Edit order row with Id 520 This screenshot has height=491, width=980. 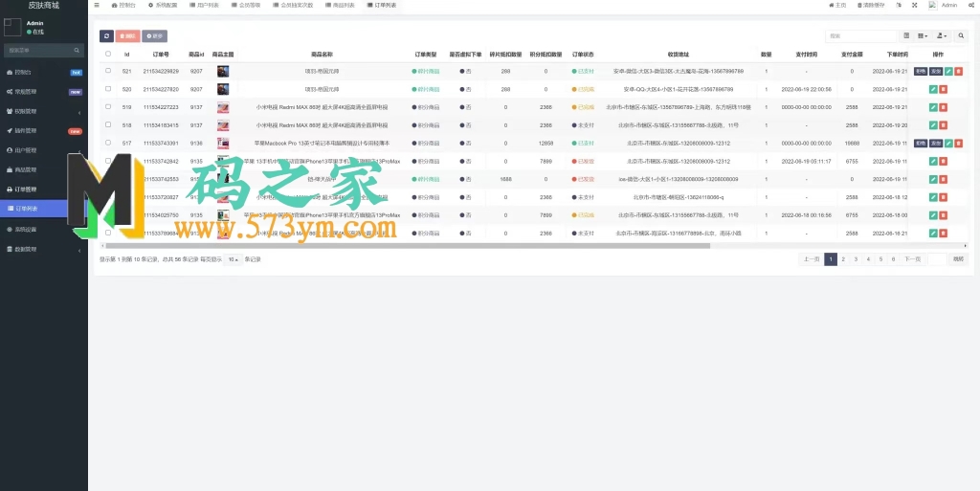pos(933,89)
